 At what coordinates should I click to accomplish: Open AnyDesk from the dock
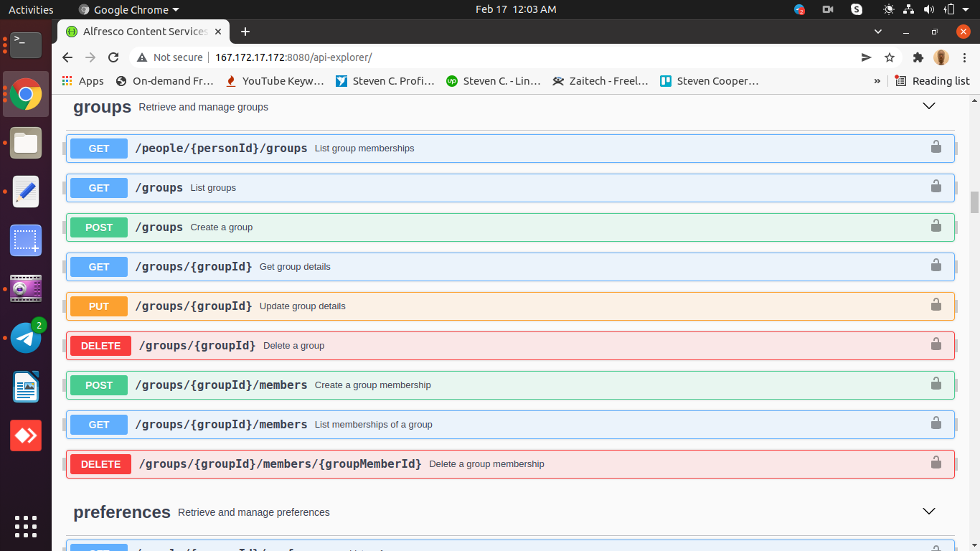click(26, 435)
